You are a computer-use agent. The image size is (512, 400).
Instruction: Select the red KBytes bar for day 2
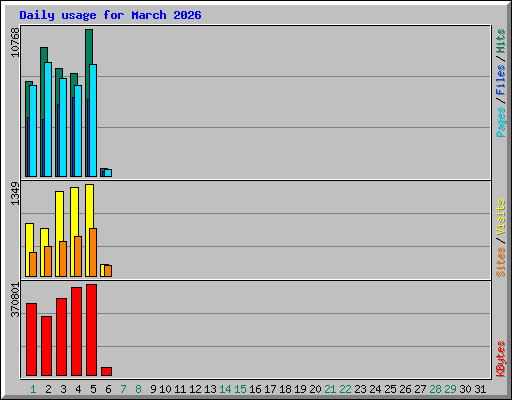46,346
